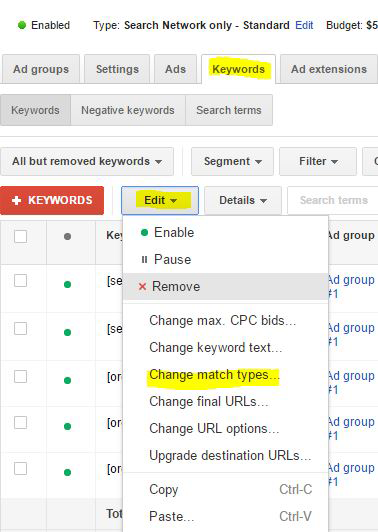Click the grey status column header dot

[x=68, y=236]
